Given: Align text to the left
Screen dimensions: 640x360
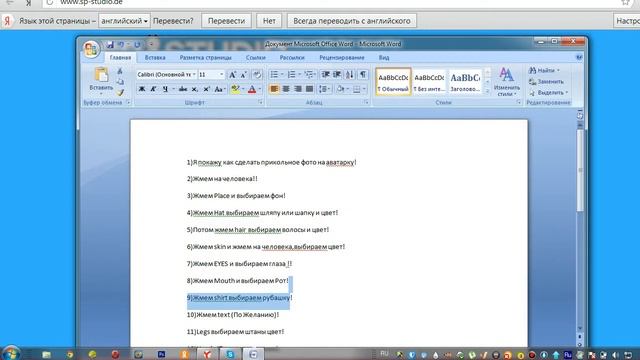Looking at the screenshot, I should pos(274,89).
